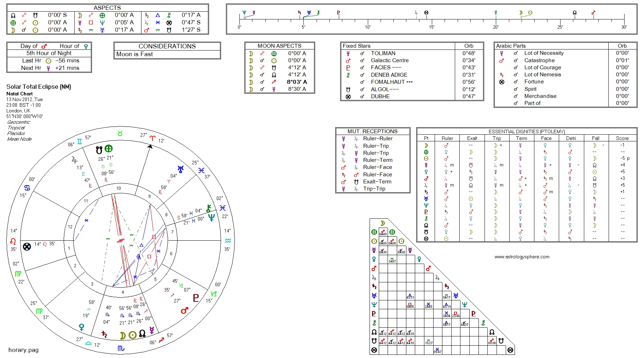Viewport: 644px width, 358px height.
Task: Click the Pluto glyph in the chart wheel
Action: click(196, 298)
